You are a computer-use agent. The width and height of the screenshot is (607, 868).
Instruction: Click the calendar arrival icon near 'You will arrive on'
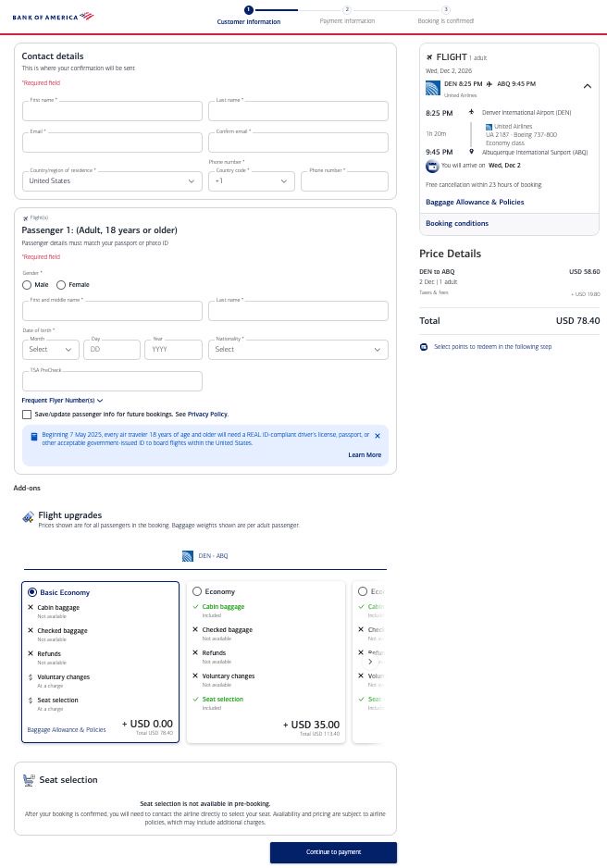[x=431, y=166]
